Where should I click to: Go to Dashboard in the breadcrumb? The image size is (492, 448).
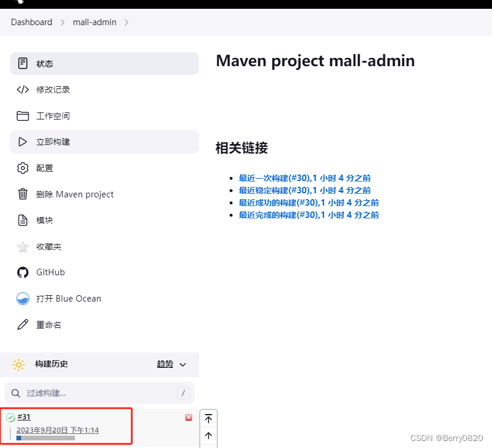[32, 22]
